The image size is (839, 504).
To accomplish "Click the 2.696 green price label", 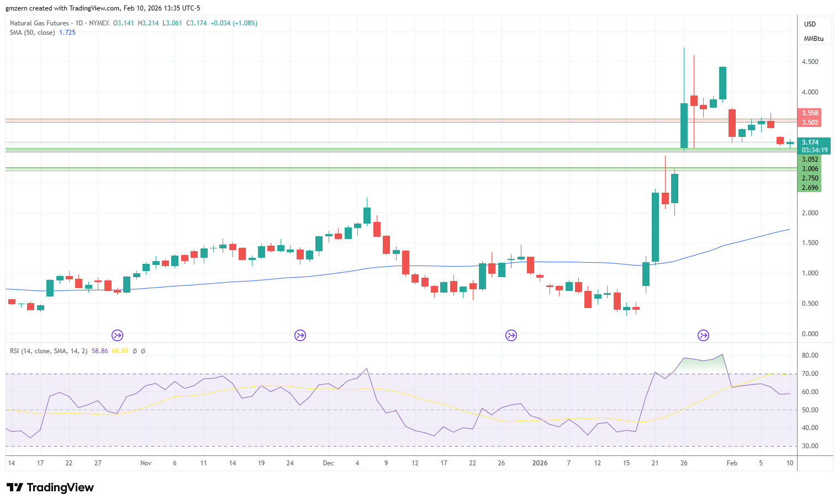I will click(x=810, y=188).
